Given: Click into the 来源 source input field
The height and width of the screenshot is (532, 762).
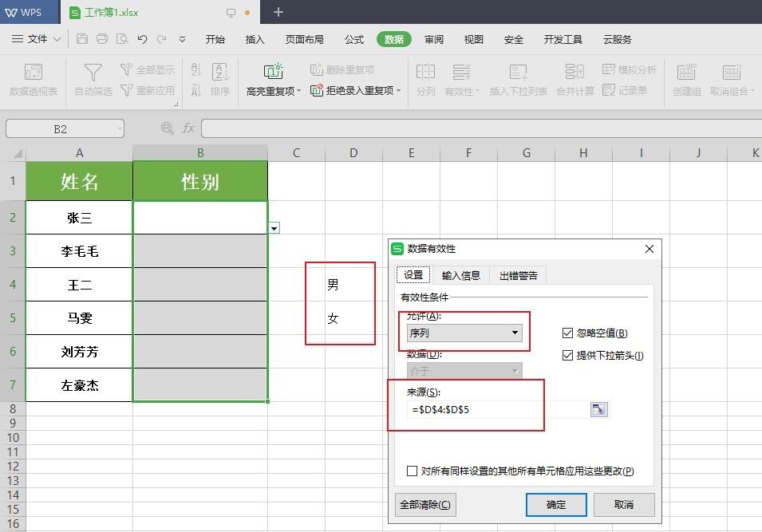Looking at the screenshot, I should coord(496,409).
